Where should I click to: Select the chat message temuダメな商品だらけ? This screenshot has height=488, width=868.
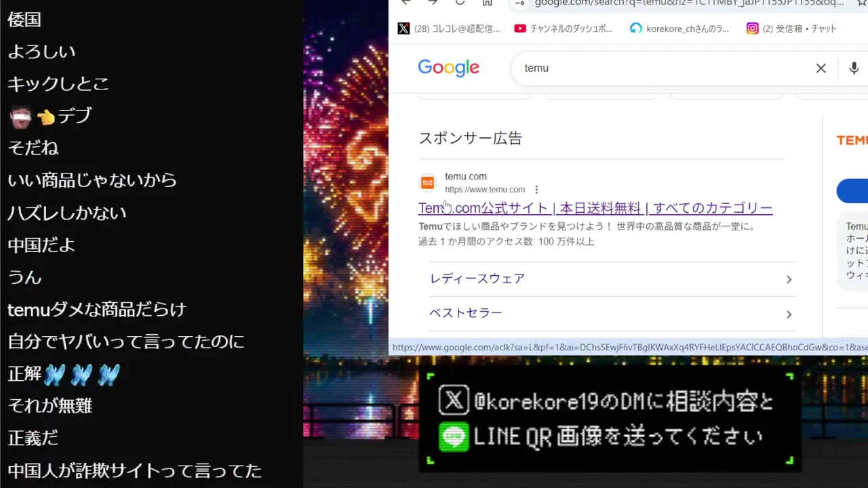pos(97,310)
